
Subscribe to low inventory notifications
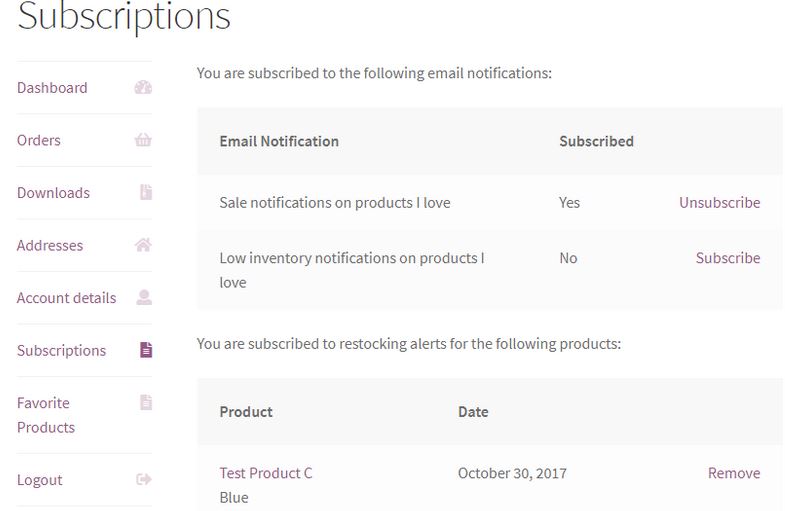(728, 258)
